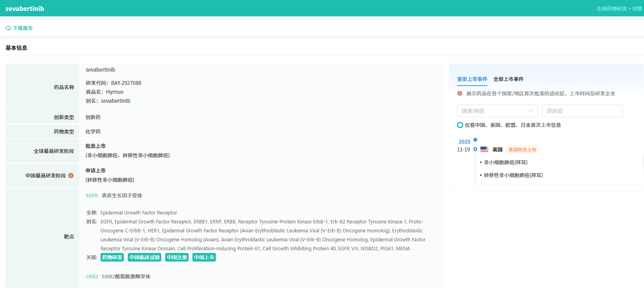Open the EGFR target link
The width and height of the screenshot is (644, 288).
click(x=92, y=196)
